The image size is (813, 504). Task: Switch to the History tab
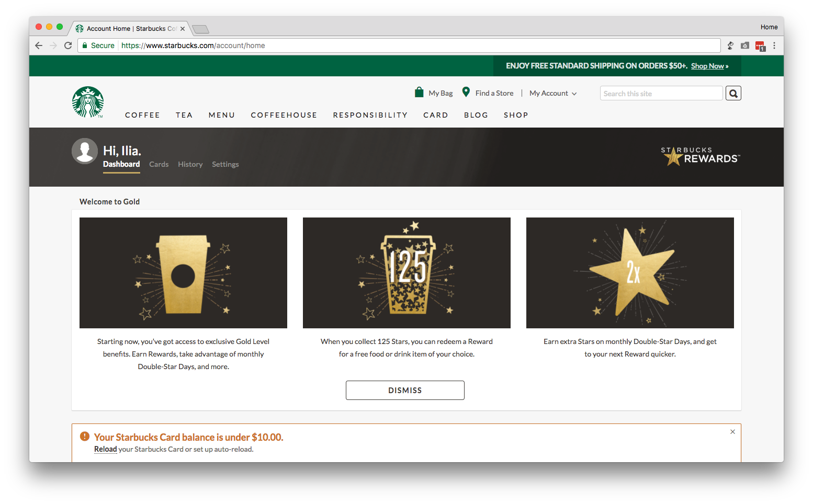click(190, 164)
